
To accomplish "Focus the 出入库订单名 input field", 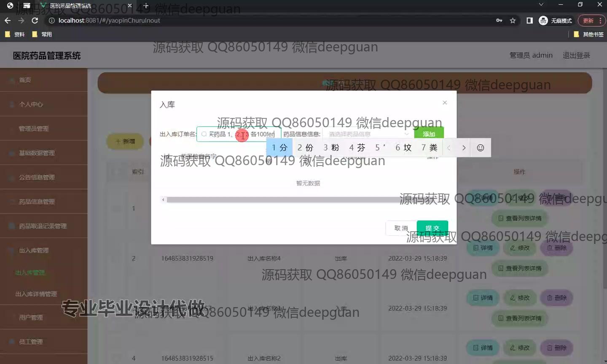I will pyautogui.click(x=239, y=134).
